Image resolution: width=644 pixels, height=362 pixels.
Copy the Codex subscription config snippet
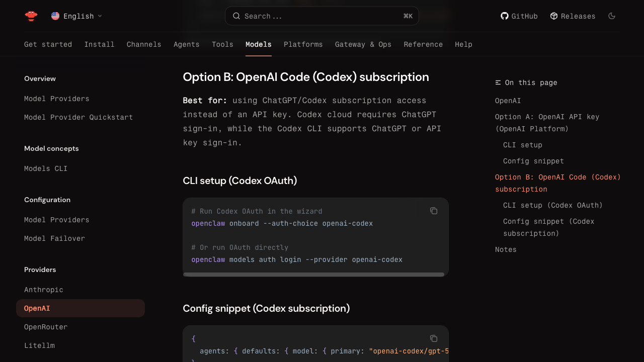434,338
